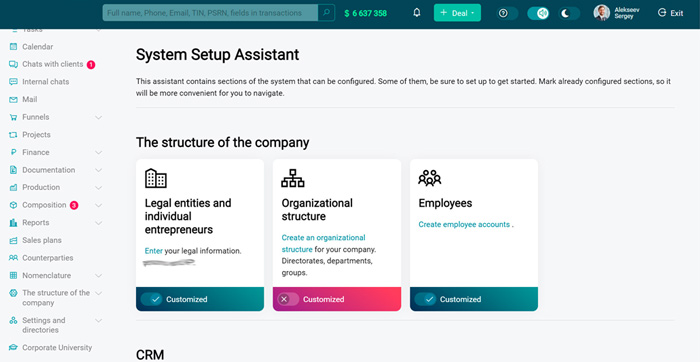
Task: Click the search magnifier icon
Action: (326, 13)
